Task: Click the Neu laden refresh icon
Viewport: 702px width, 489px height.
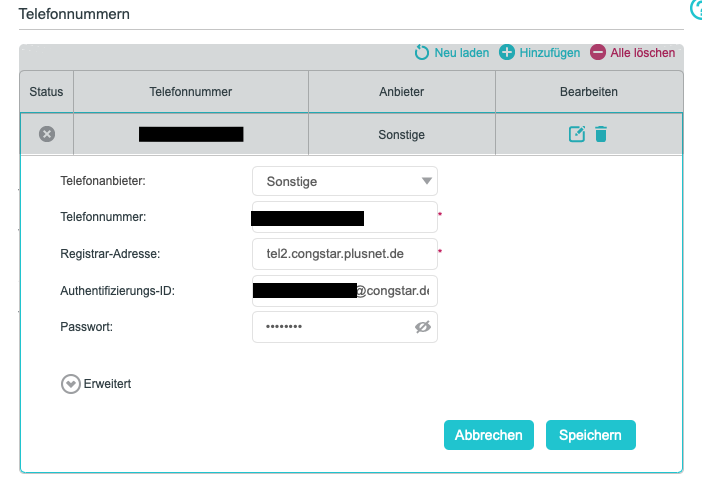Action: click(x=422, y=52)
